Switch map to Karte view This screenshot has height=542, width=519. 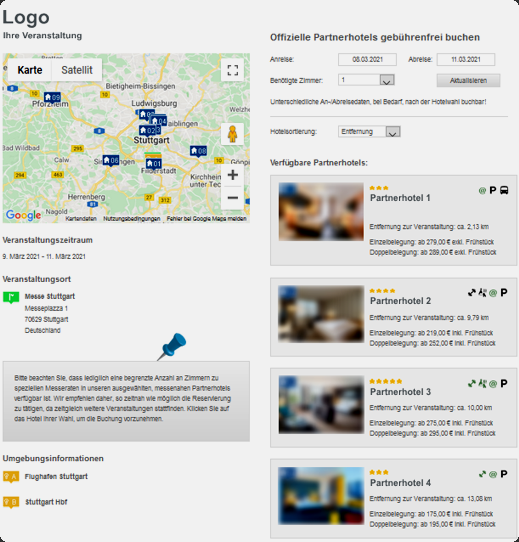click(30, 70)
